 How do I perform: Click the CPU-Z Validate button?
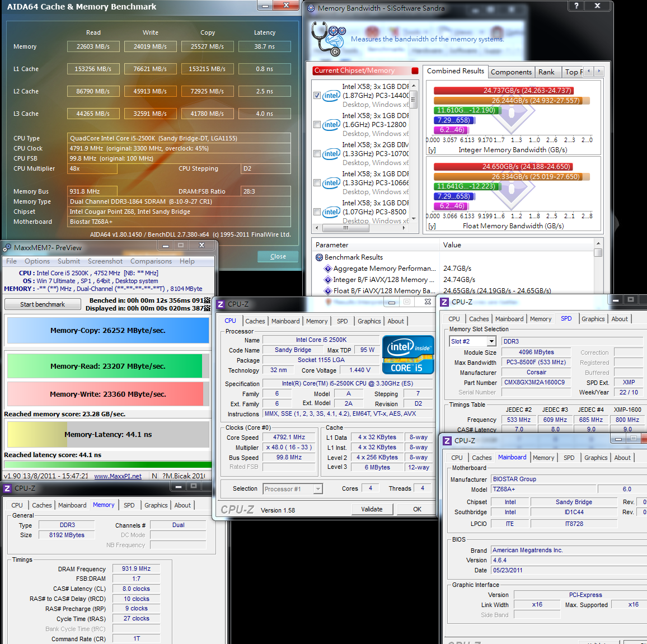click(x=372, y=509)
